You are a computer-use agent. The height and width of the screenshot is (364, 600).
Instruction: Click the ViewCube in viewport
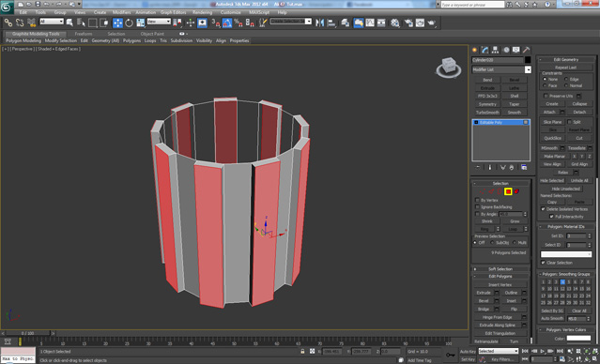449,67
